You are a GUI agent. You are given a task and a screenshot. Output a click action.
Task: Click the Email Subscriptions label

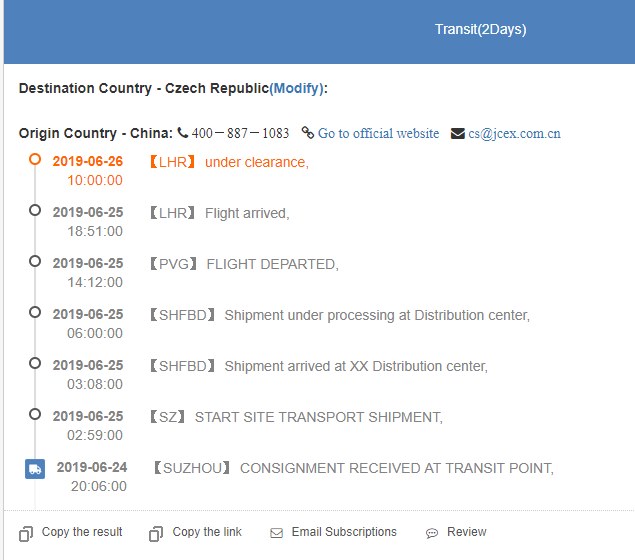[x=344, y=532]
